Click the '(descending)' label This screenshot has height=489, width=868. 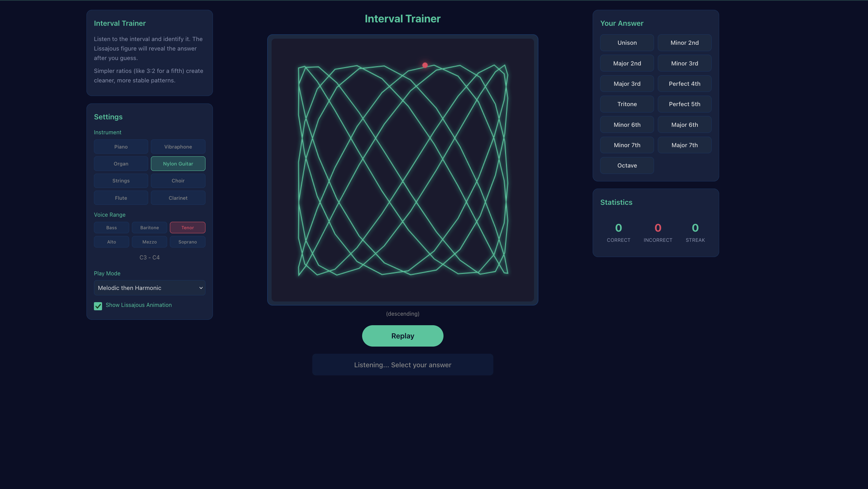(x=403, y=314)
